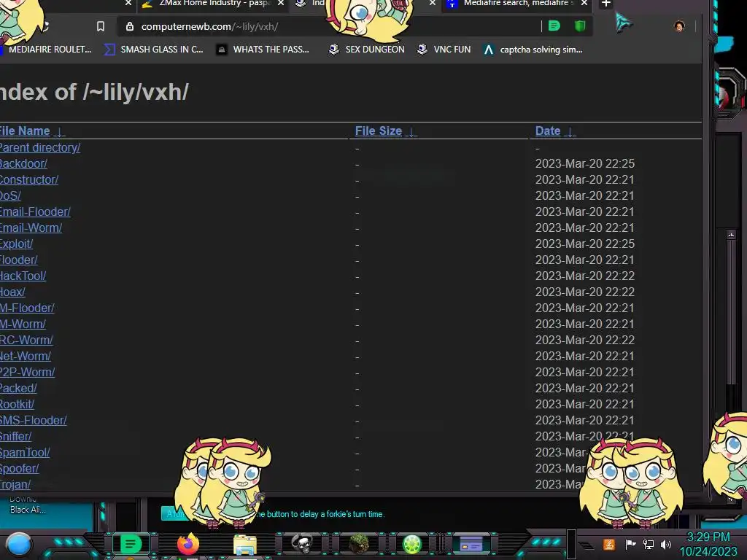747x560 pixels.
Task: Open Firefox from the taskbar
Action: [x=187, y=544]
